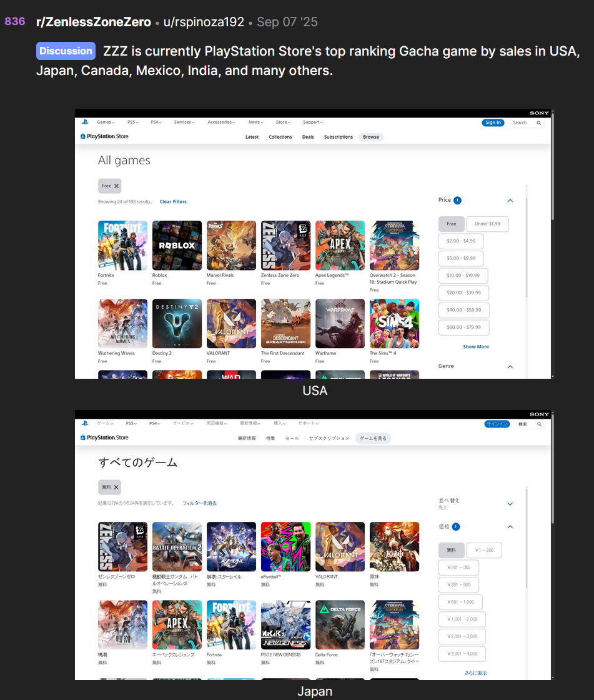Click the Discussion flair tag
This screenshot has width=594, height=700.
coord(66,51)
